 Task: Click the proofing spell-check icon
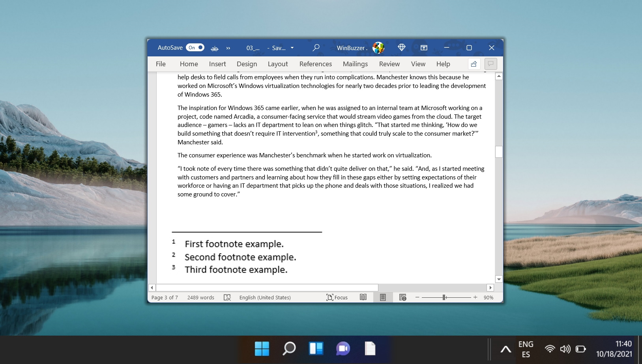(x=227, y=297)
